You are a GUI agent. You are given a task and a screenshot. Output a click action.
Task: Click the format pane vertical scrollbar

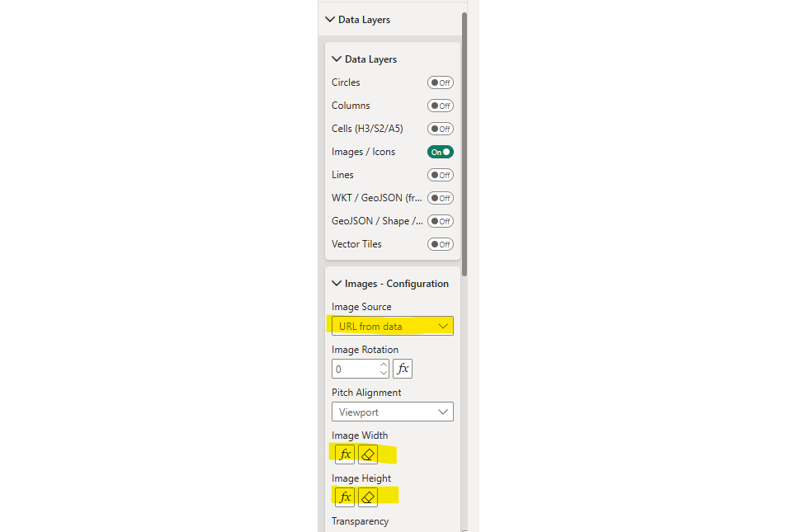pos(464,140)
